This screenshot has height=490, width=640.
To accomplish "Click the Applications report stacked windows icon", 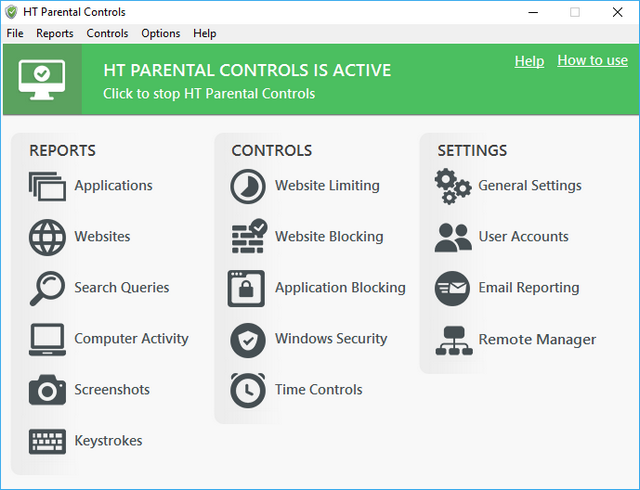I will point(47,187).
